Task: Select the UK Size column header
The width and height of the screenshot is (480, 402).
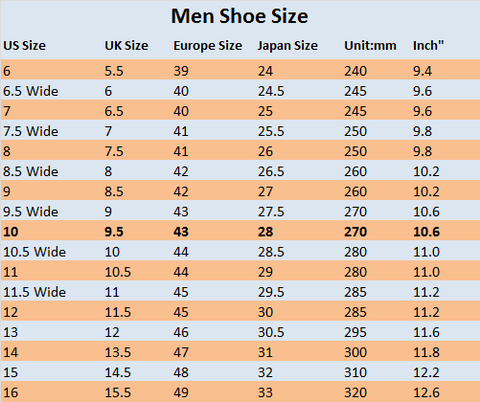Action: tap(126, 46)
